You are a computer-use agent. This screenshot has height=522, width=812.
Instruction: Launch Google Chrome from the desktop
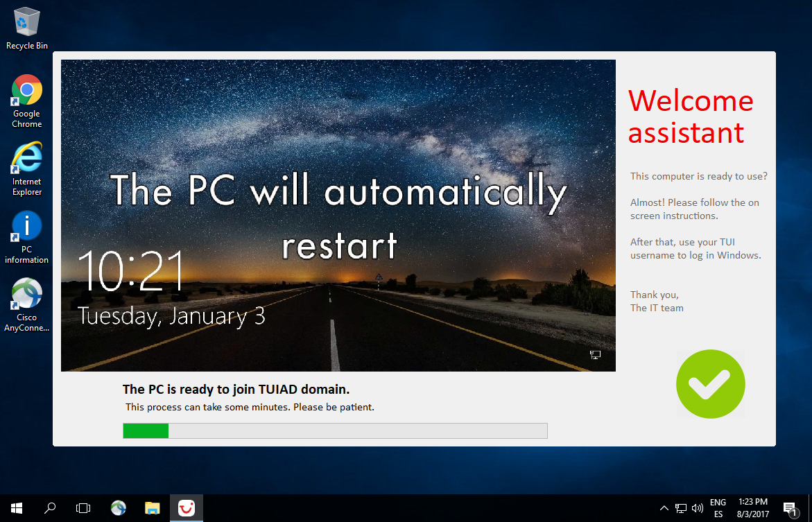point(27,101)
